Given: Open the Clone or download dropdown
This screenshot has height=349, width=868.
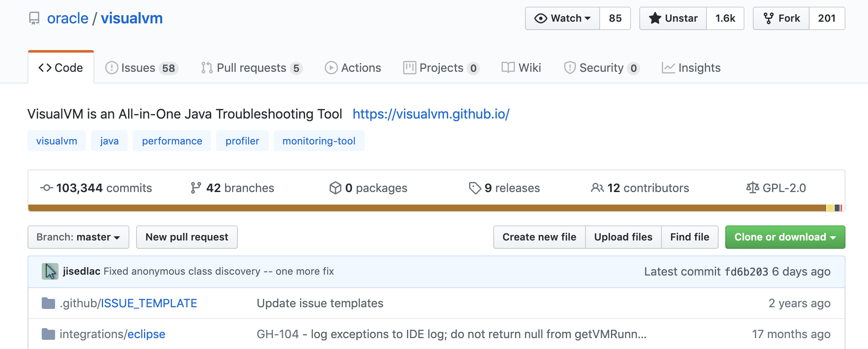Looking at the screenshot, I should pyautogui.click(x=785, y=237).
